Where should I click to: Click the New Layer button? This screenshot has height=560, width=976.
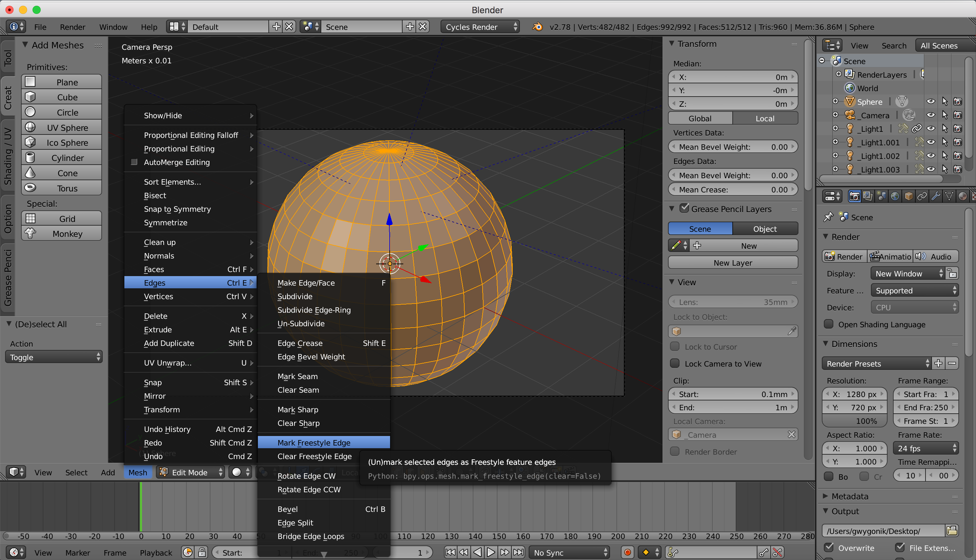point(732,263)
